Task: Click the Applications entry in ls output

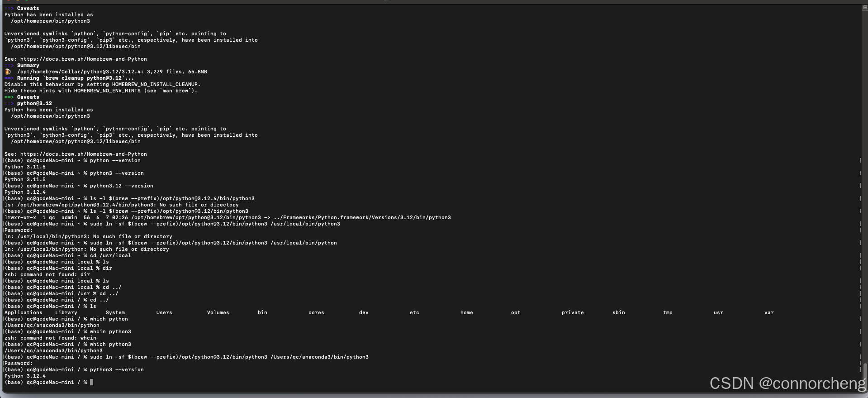Action: (23, 313)
